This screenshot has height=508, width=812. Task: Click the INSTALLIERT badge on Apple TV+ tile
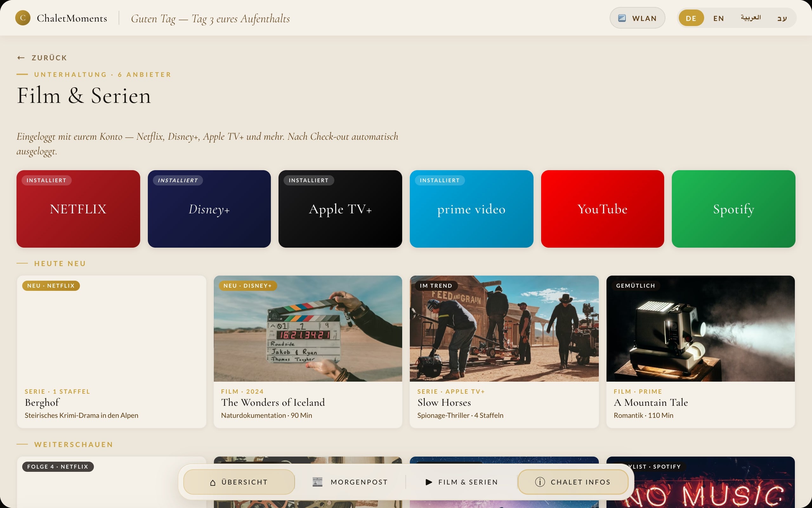tap(309, 180)
